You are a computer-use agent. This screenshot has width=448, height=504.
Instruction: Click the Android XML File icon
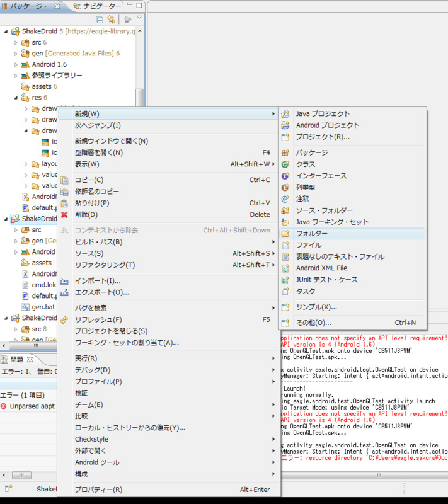(285, 268)
